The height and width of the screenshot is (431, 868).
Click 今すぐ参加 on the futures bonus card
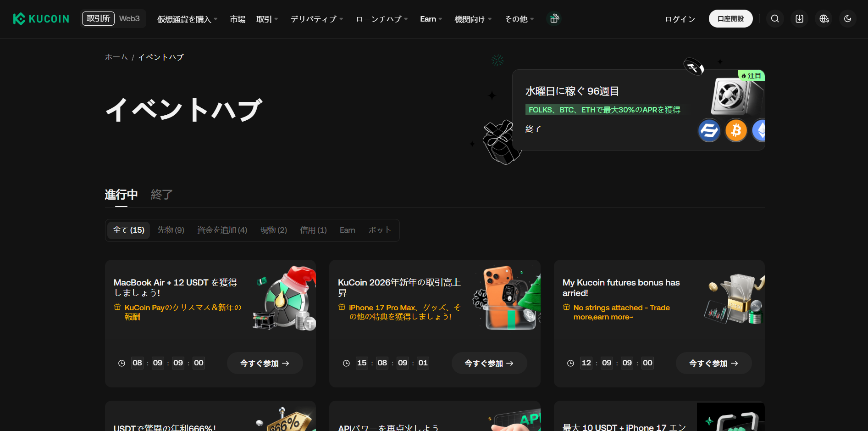[x=713, y=363]
